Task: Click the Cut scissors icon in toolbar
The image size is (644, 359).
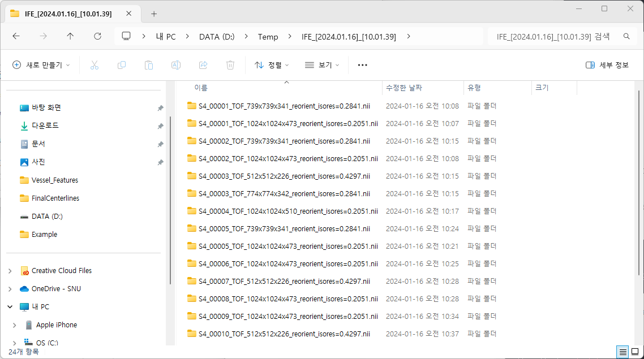Action: [95, 65]
